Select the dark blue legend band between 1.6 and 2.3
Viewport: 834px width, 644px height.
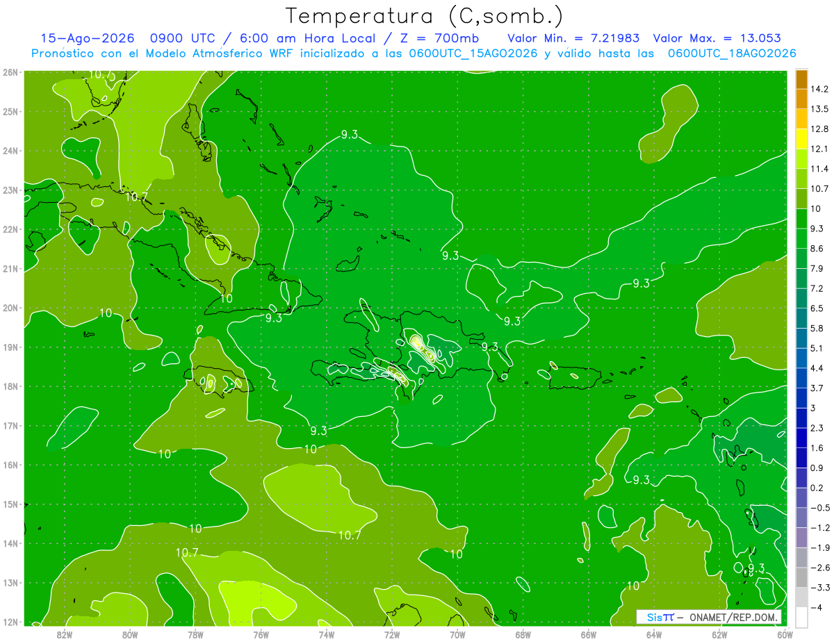801,438
